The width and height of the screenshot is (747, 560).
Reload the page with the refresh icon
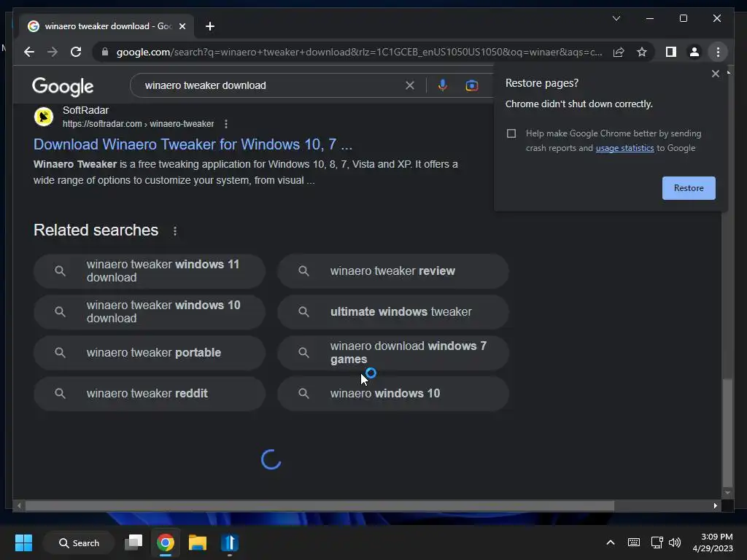pos(76,52)
